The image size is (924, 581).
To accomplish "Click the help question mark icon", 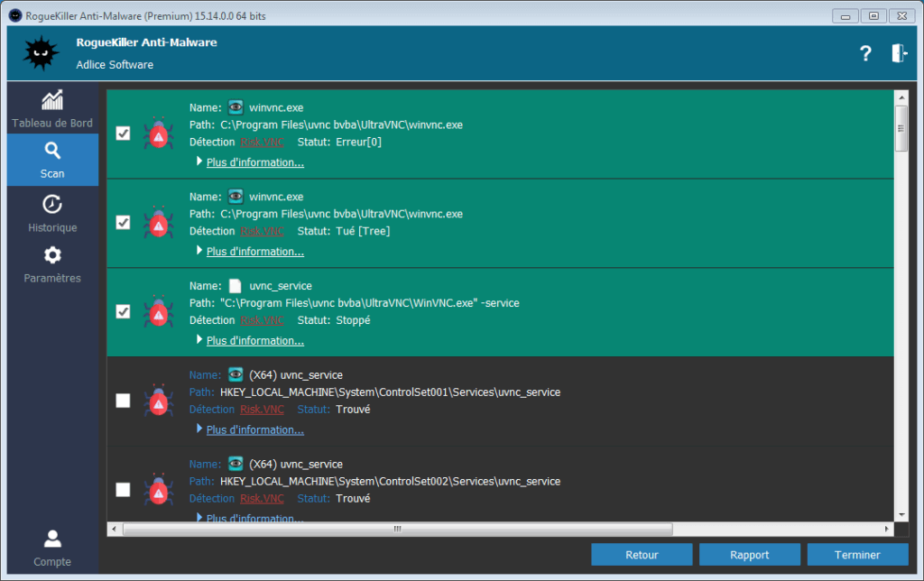I will [x=864, y=53].
